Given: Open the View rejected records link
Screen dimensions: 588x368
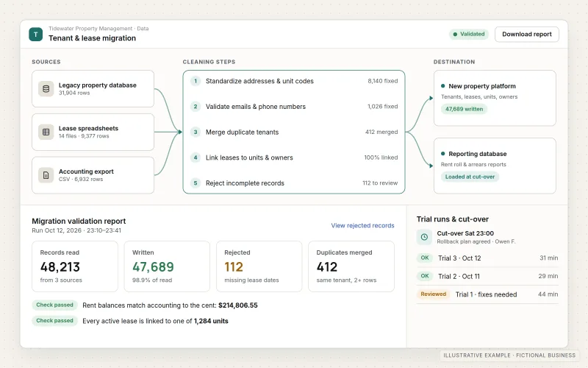Looking at the screenshot, I should (x=362, y=225).
